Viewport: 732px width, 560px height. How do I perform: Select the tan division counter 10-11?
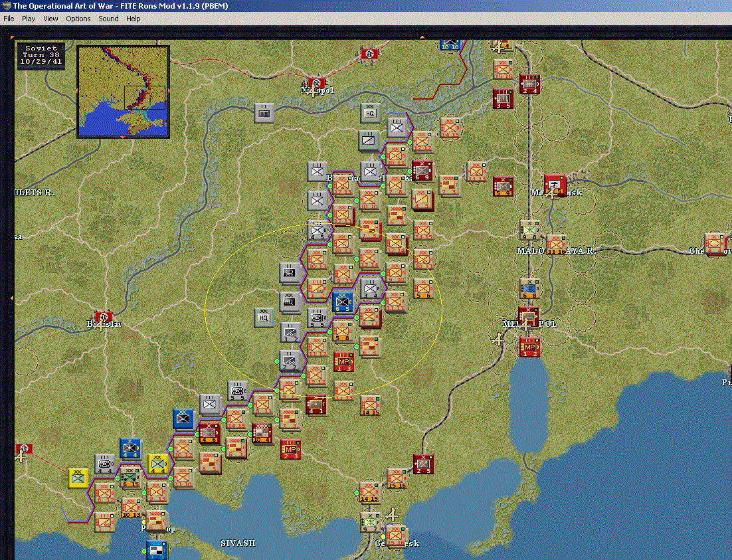click(x=397, y=156)
